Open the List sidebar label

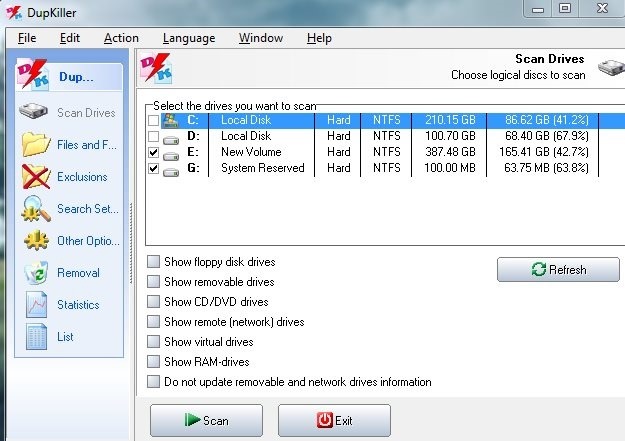pos(65,337)
